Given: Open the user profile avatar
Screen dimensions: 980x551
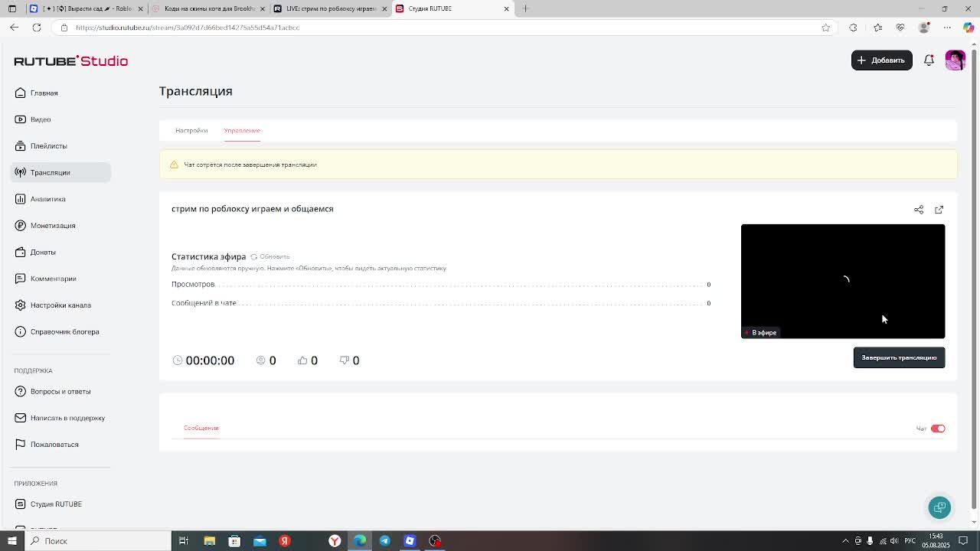Looking at the screenshot, I should click(955, 60).
